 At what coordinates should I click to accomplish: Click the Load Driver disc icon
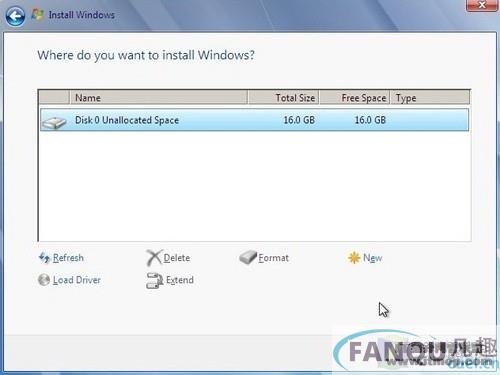[44, 280]
